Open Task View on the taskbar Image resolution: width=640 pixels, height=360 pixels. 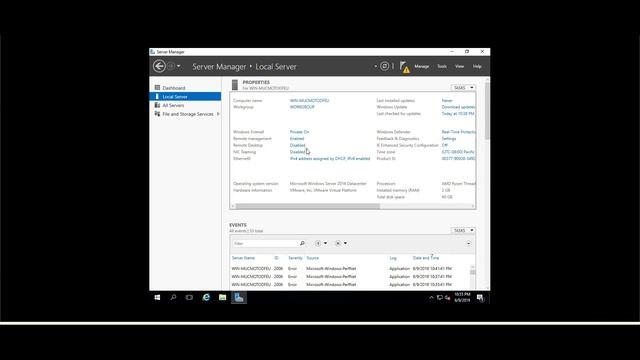(x=189, y=298)
